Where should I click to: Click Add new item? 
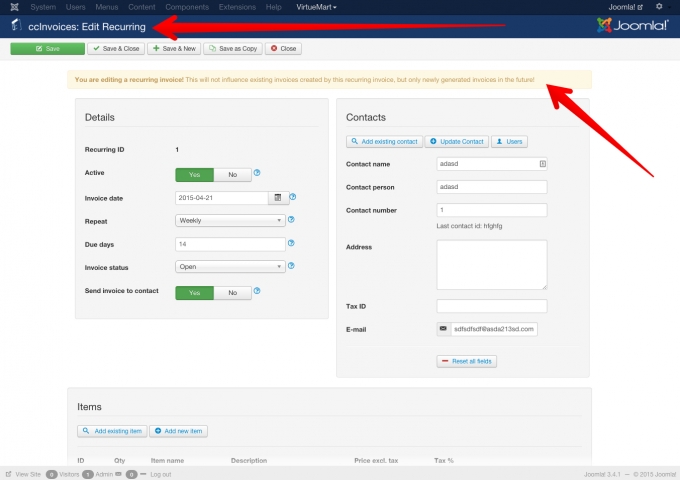(178, 431)
